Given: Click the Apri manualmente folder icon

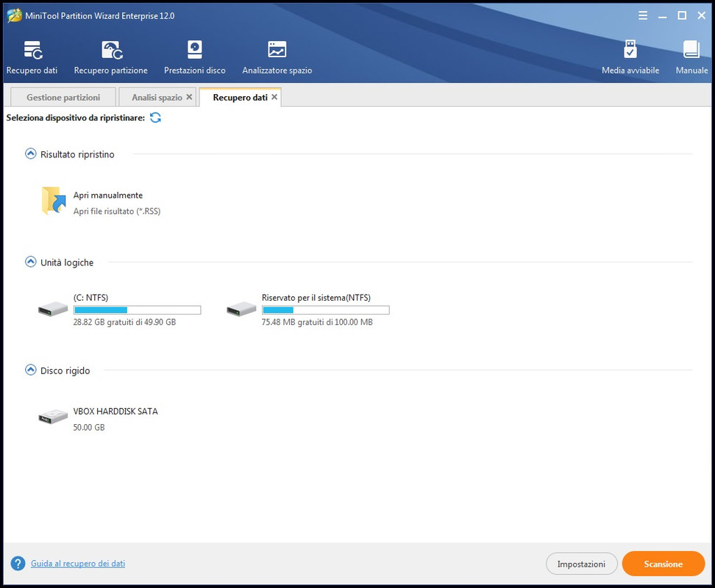Looking at the screenshot, I should pyautogui.click(x=54, y=201).
